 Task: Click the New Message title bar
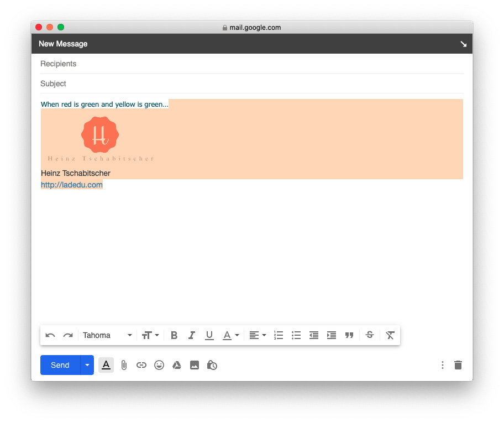(x=252, y=44)
